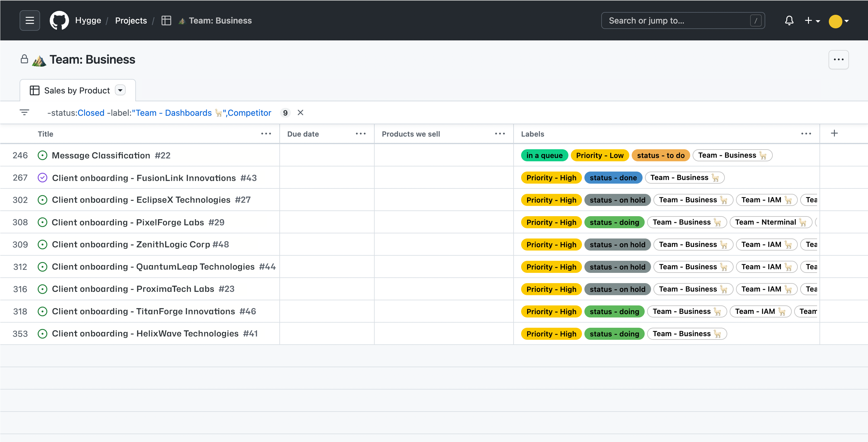Open the user avatar menu

[x=839, y=21]
